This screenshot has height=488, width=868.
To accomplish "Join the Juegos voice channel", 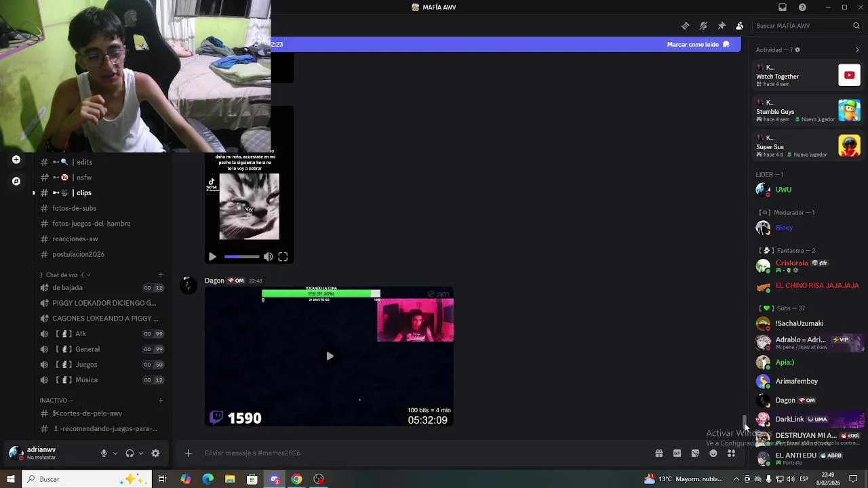I will pyautogui.click(x=102, y=365).
